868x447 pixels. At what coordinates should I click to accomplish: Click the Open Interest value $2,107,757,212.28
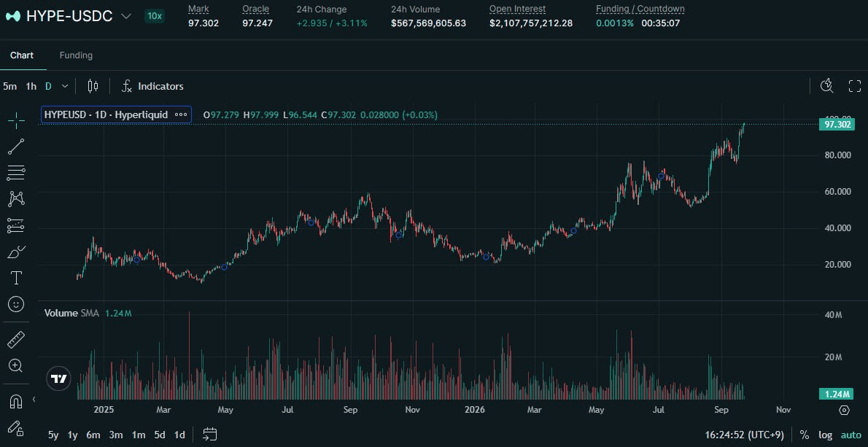(x=531, y=23)
